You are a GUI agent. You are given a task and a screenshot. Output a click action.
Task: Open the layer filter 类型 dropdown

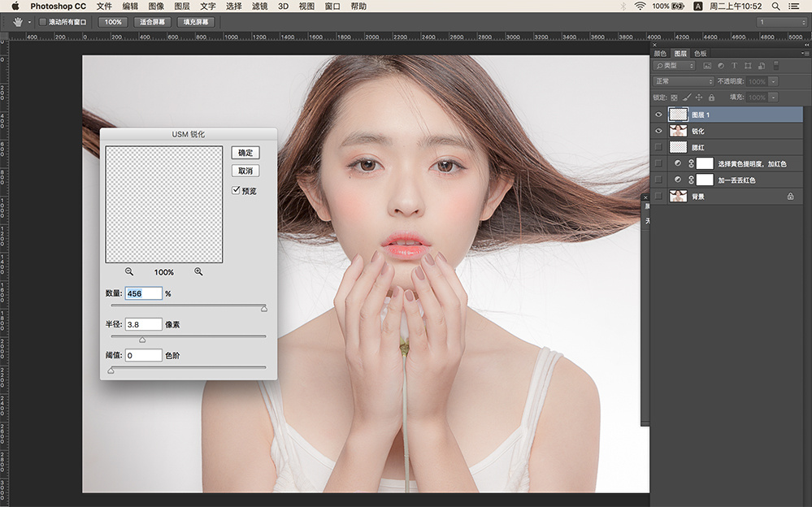click(674, 66)
